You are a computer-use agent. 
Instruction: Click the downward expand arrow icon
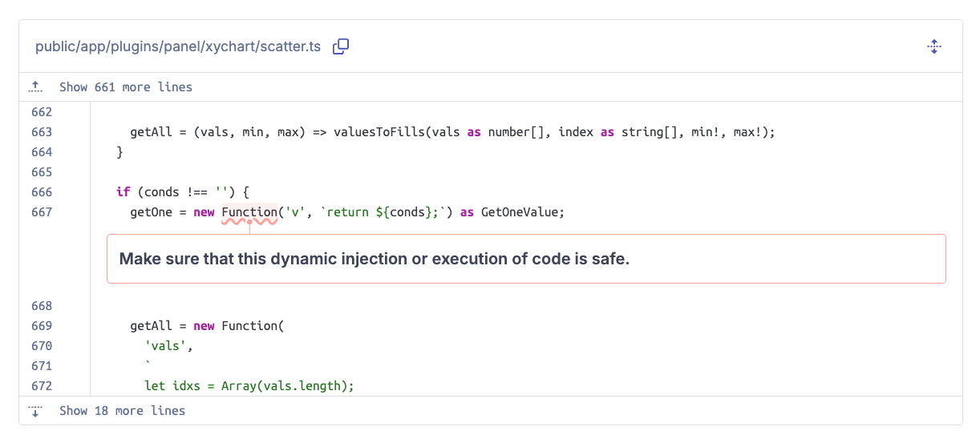tap(35, 411)
